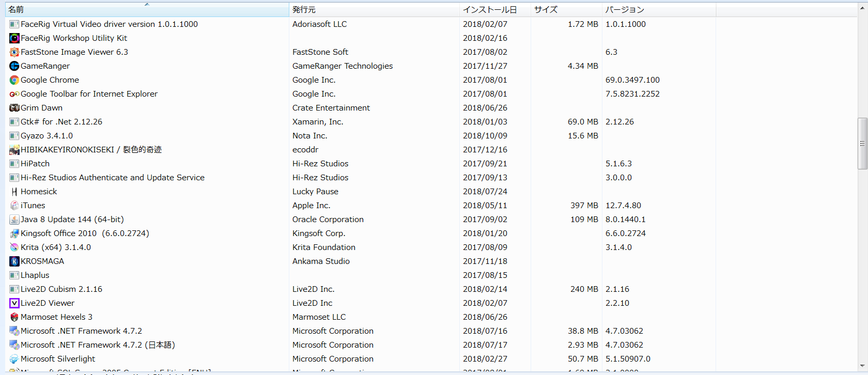Click the Gtk# for .Net icon
Screen dimensions: 868x375
pos(14,122)
